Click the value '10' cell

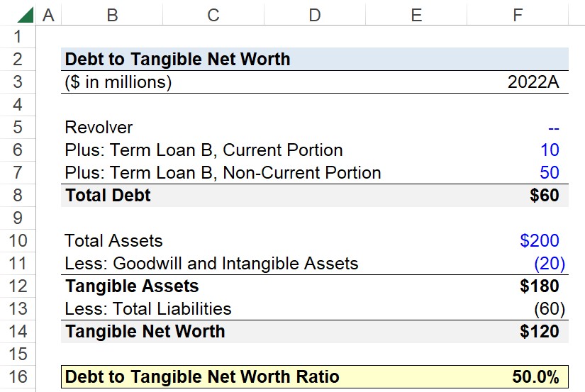pos(550,150)
